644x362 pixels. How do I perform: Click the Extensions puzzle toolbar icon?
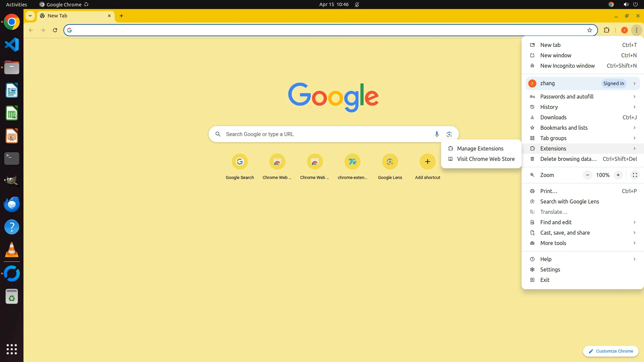point(606,30)
